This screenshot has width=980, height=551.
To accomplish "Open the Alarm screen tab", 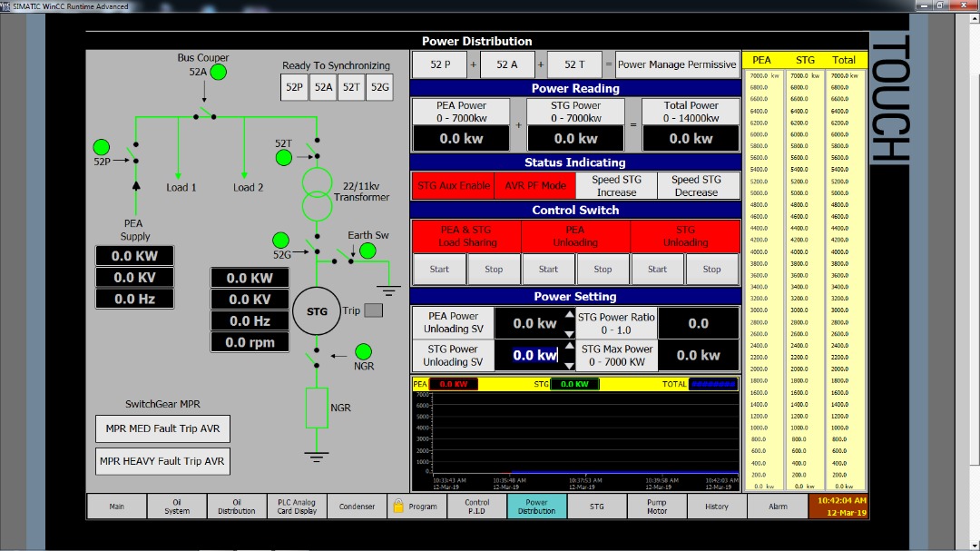I will coord(778,507).
